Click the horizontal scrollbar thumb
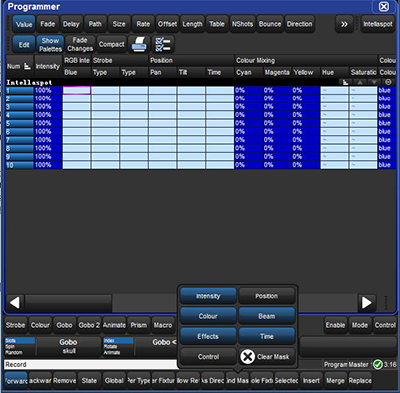 (x=68, y=303)
